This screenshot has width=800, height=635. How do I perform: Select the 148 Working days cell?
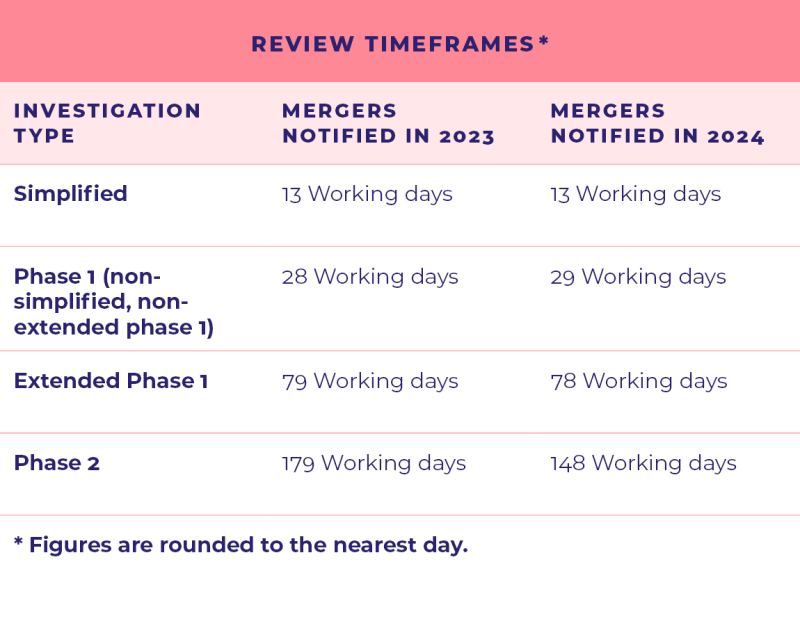(x=643, y=463)
